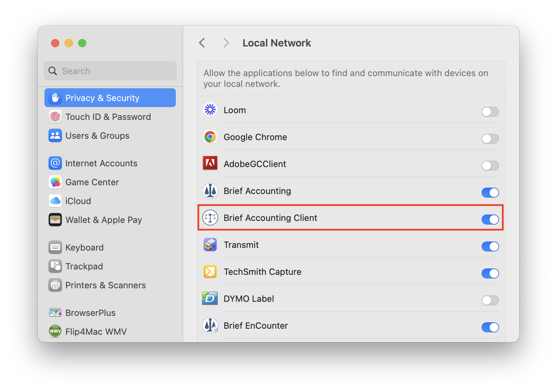Open Privacy & Security settings
557x392 pixels.
click(110, 98)
